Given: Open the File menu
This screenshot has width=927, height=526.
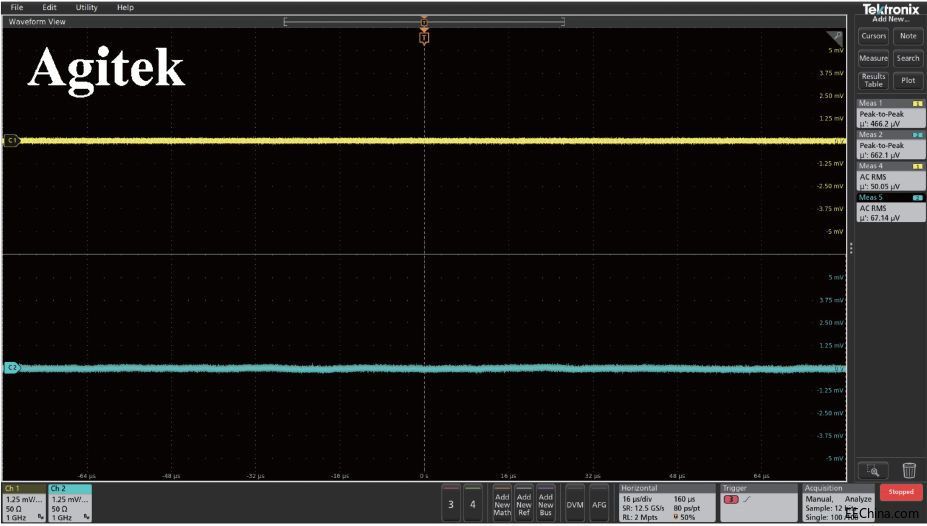Looking at the screenshot, I should coord(17,7).
